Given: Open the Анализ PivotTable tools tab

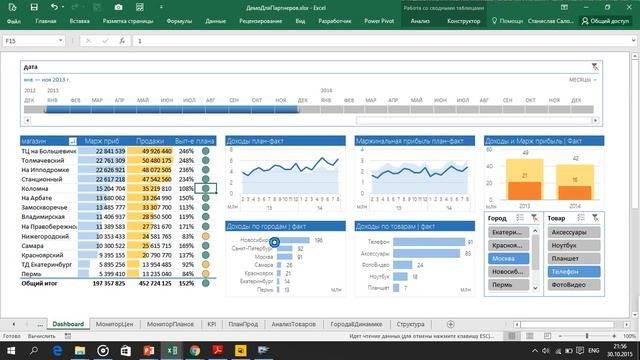Looking at the screenshot, I should (x=420, y=21).
